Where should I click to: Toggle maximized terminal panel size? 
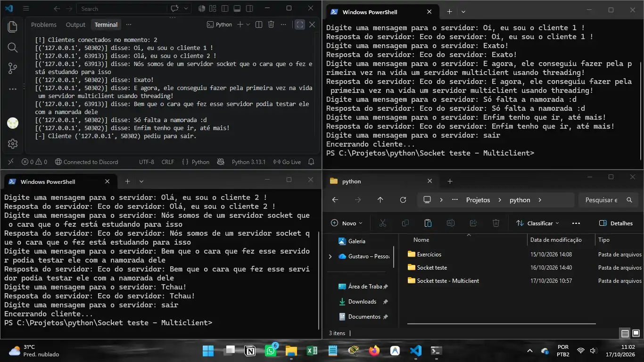coord(300,25)
